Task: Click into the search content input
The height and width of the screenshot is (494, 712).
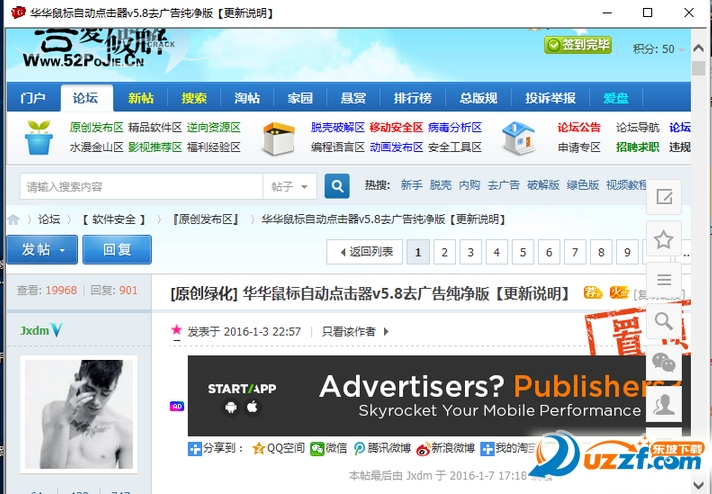Action: pos(141,187)
